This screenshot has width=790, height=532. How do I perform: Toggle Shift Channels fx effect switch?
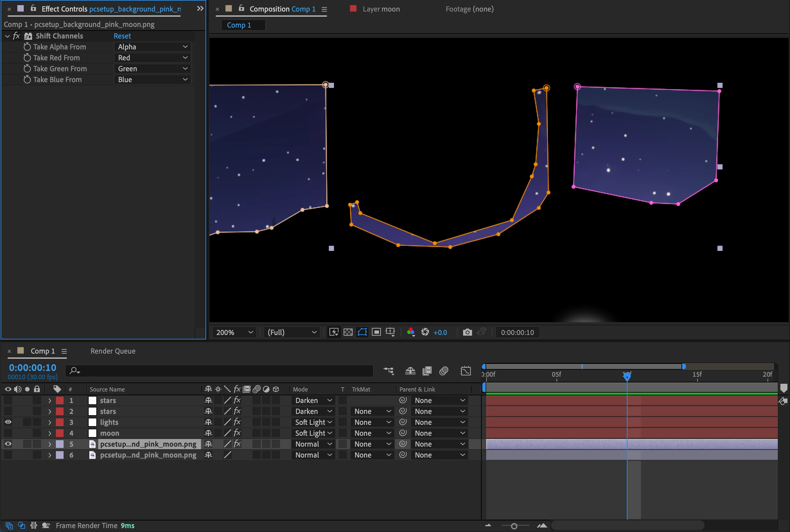(x=16, y=36)
